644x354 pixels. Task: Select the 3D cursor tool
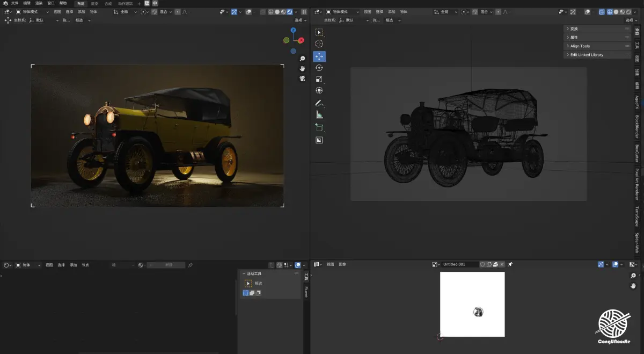pos(319,44)
